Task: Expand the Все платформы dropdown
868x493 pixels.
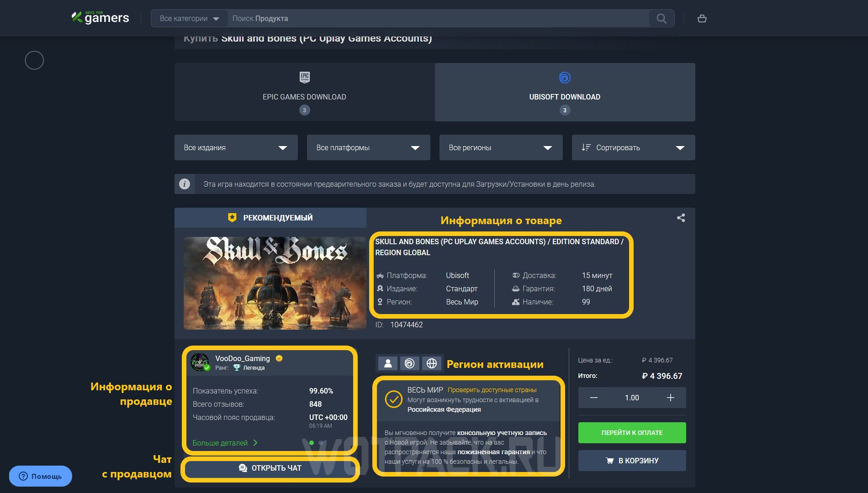Action: [x=369, y=147]
